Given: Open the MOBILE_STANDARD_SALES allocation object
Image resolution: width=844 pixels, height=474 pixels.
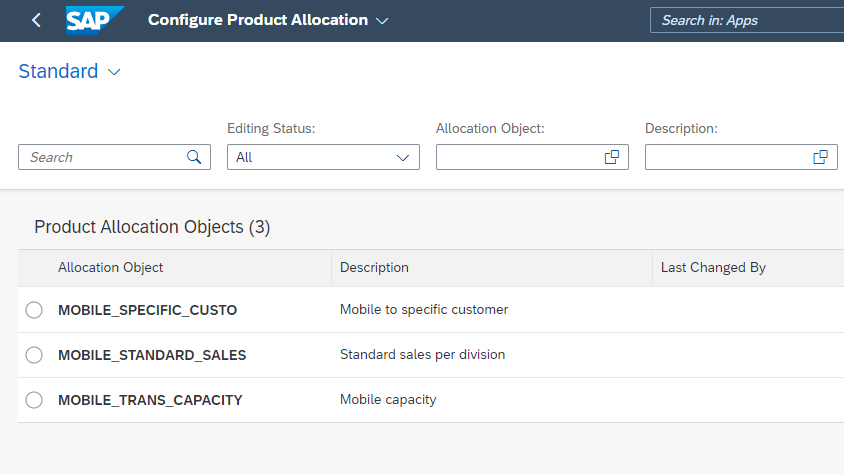Looking at the screenshot, I should (x=152, y=355).
